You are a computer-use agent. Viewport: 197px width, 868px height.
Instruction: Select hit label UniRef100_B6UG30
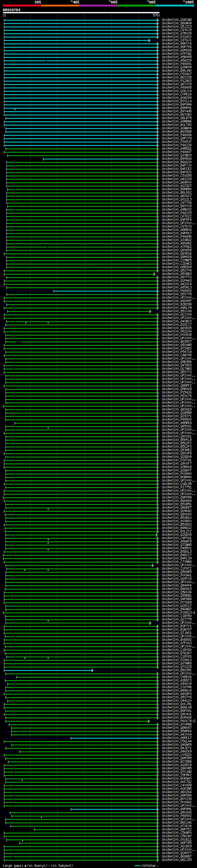pos(177,162)
